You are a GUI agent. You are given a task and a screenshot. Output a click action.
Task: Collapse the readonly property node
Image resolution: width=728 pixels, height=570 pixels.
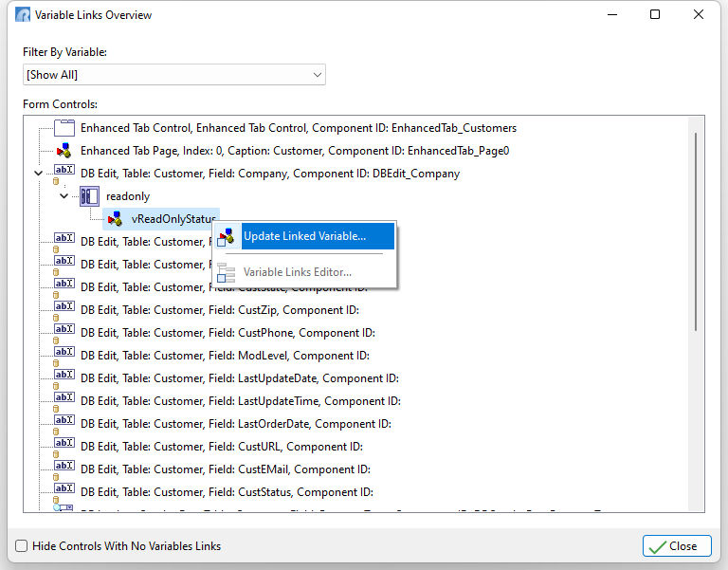coord(64,196)
